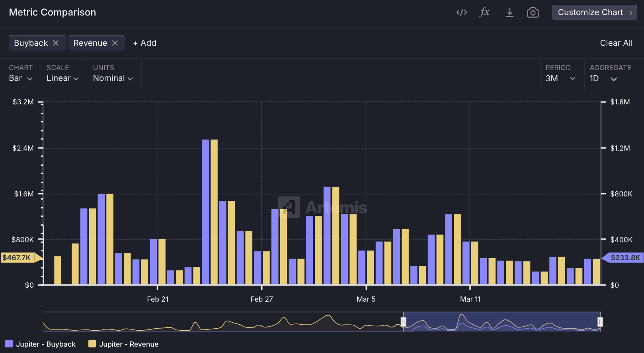Click the unselected part of the navigator
The height and width of the screenshot is (353, 644).
coord(223,322)
